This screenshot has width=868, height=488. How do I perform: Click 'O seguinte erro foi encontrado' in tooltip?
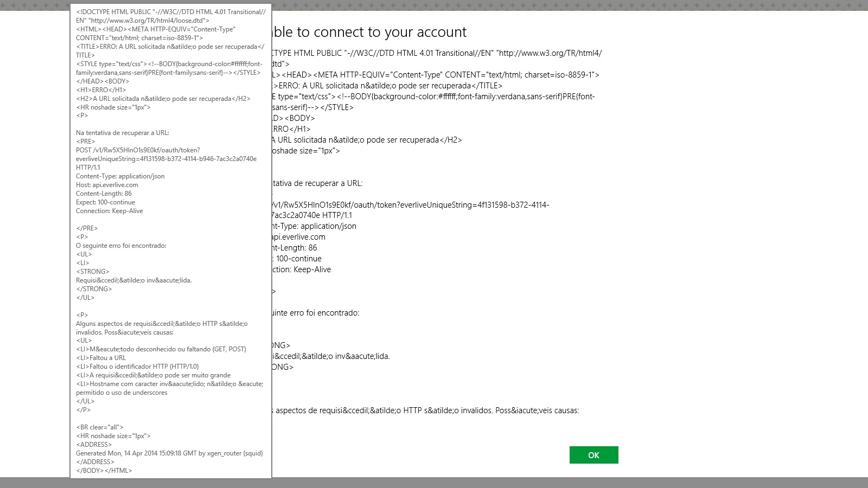click(121, 246)
